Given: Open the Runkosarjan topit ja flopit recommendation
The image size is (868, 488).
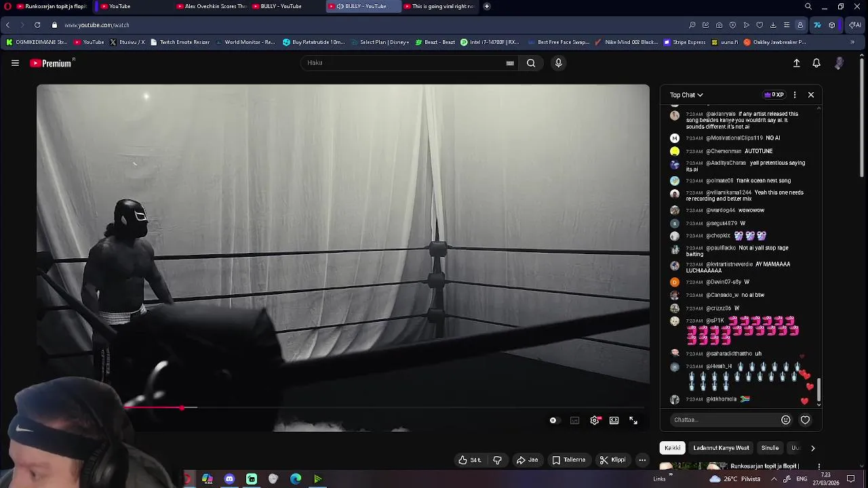Looking at the screenshot, I should coord(764,466).
